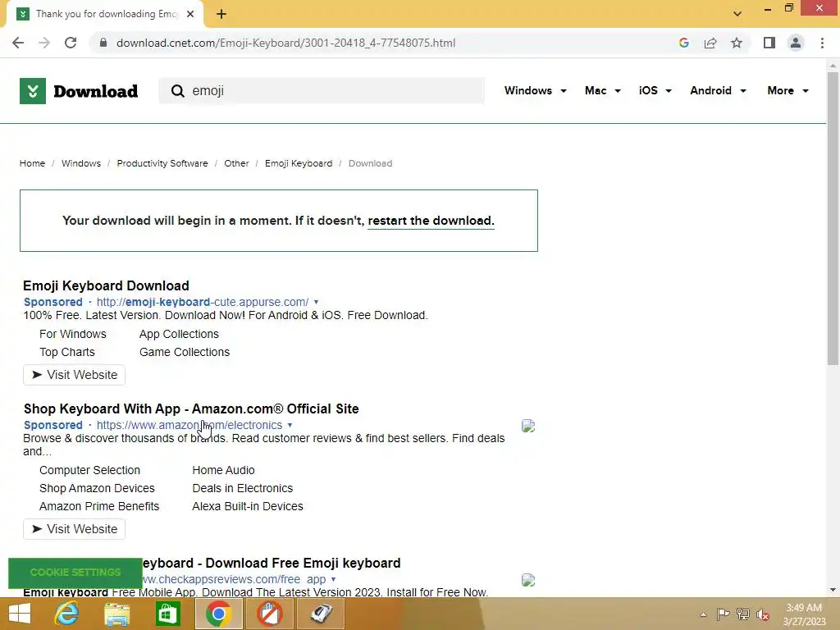Open the Emoji Keyboard breadcrumb
Image resolution: width=840 pixels, height=630 pixels.
pyautogui.click(x=299, y=163)
